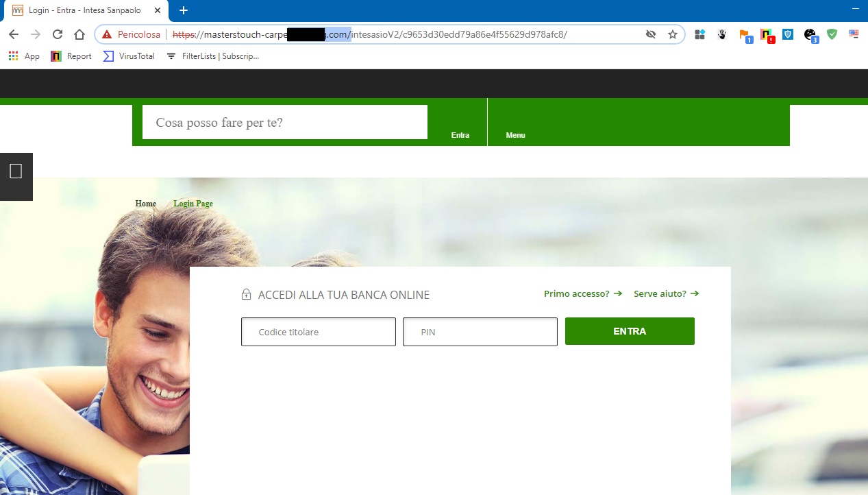Screen dimensions: 868x495
Task: Open the green shield checkmark extension
Action: coord(832,34)
